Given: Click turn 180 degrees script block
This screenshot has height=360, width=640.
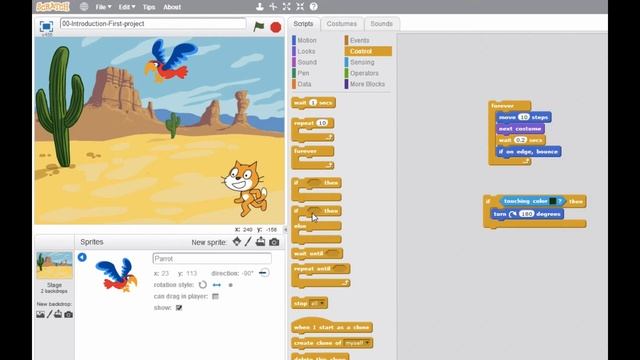Looking at the screenshot, I should (527, 214).
